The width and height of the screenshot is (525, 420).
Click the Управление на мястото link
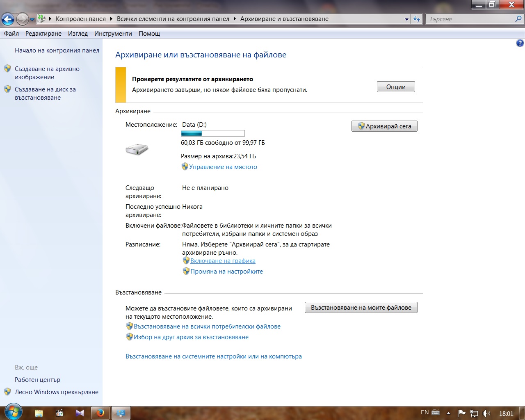coord(223,167)
